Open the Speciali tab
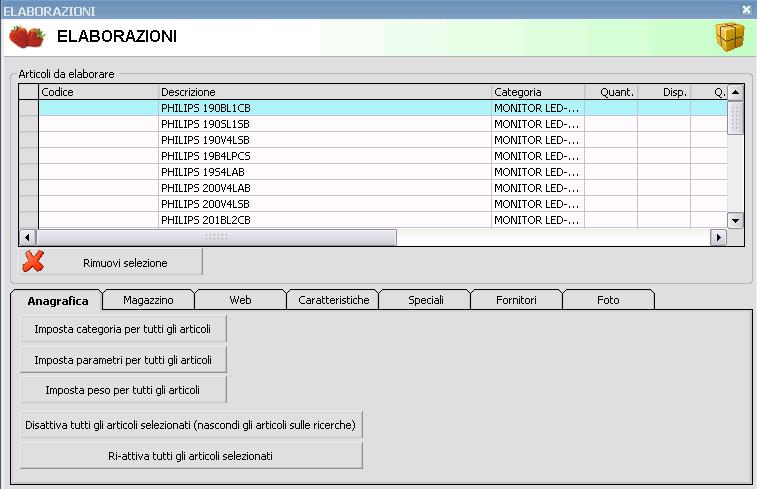 [425, 300]
